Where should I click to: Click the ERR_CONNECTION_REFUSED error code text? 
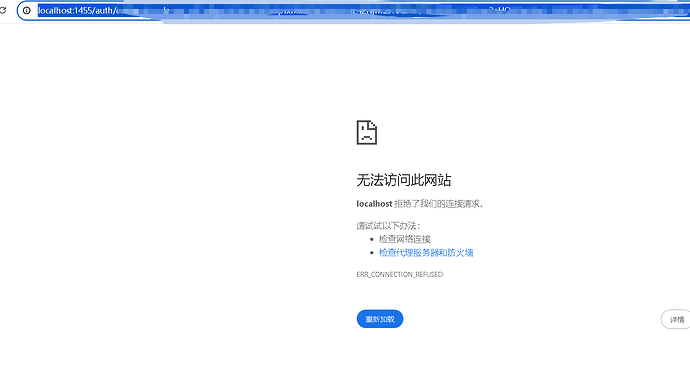pos(400,274)
